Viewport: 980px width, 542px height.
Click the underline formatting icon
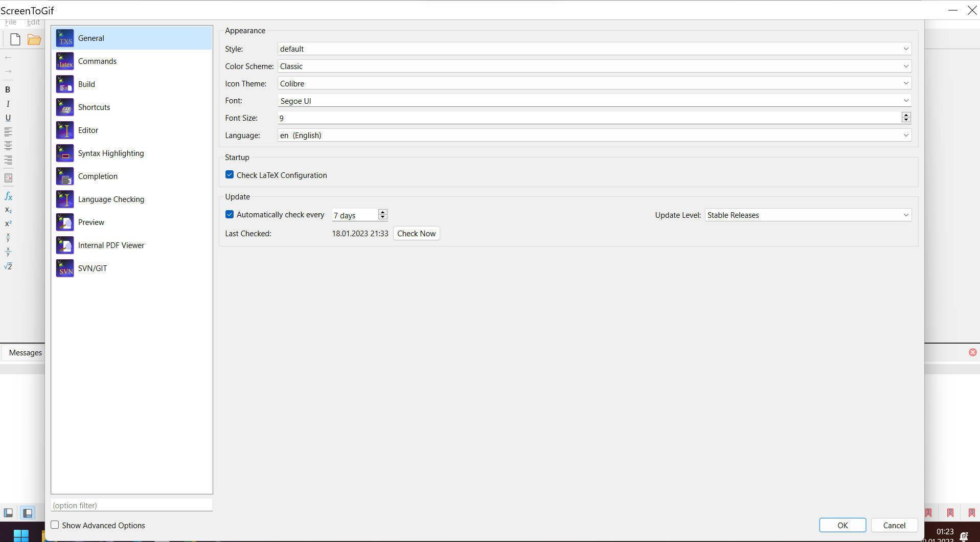click(8, 118)
